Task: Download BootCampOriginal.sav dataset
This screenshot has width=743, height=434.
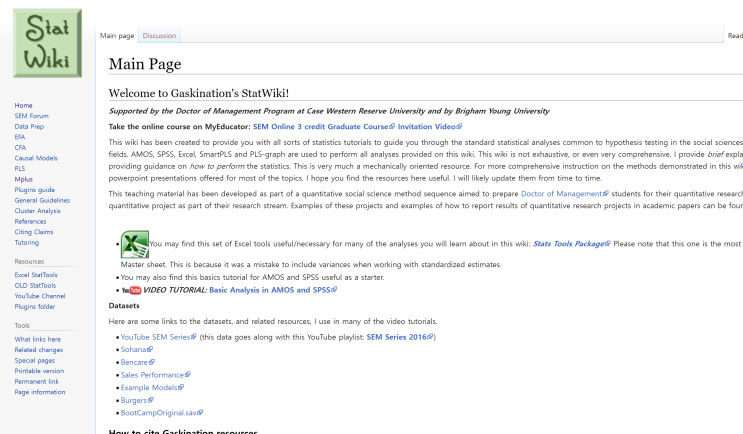Action: [x=162, y=413]
